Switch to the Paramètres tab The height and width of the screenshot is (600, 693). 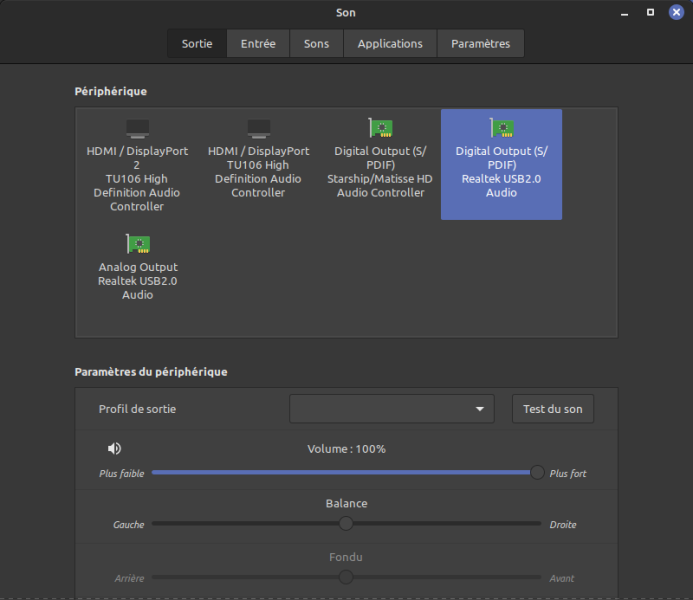tap(480, 44)
